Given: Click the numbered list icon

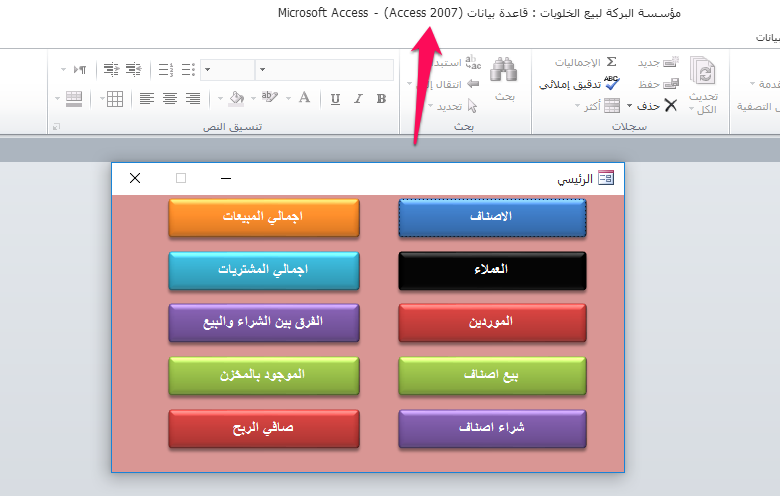Looking at the screenshot, I should tap(166, 70).
